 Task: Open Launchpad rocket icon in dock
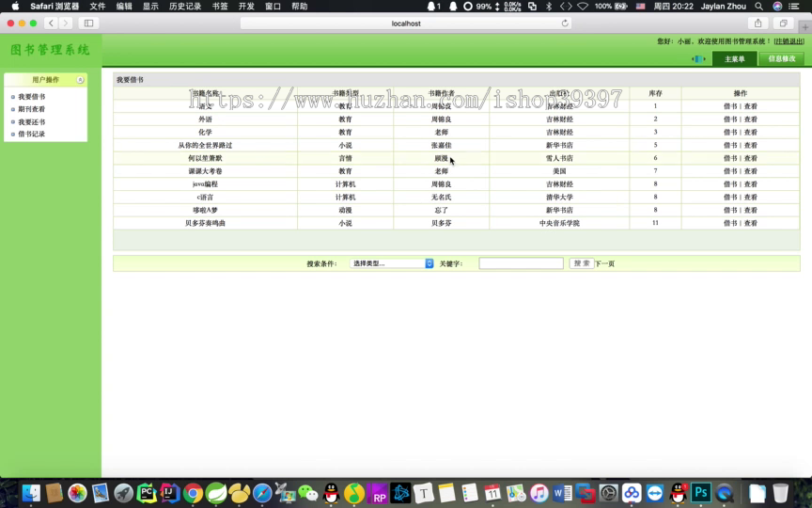pyautogui.click(x=123, y=493)
